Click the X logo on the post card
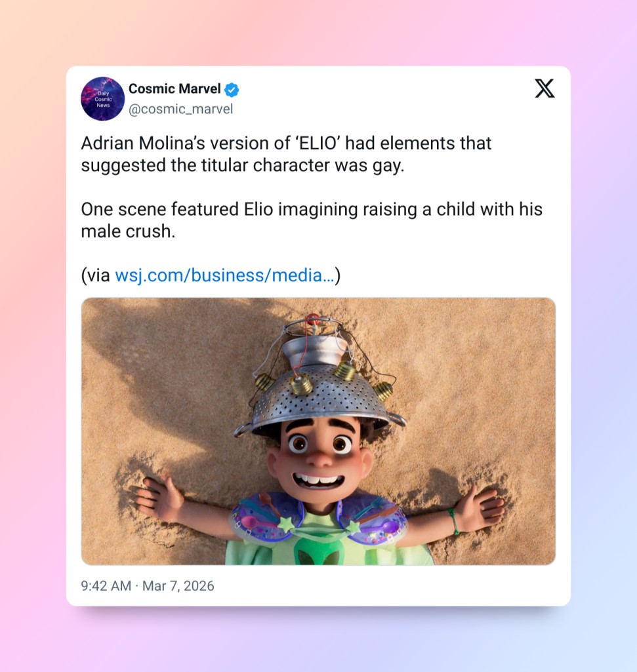 click(545, 89)
